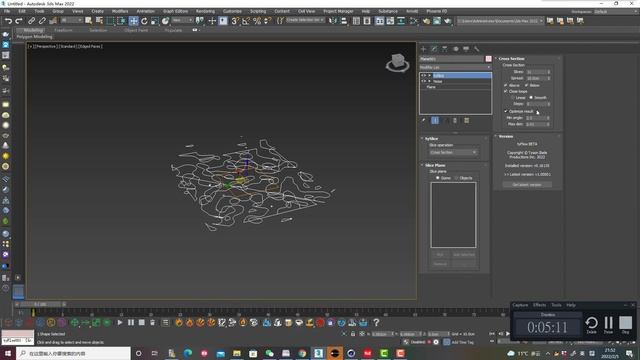Toggle the Optimize result checkbox
640x360 pixels.
[x=506, y=111]
